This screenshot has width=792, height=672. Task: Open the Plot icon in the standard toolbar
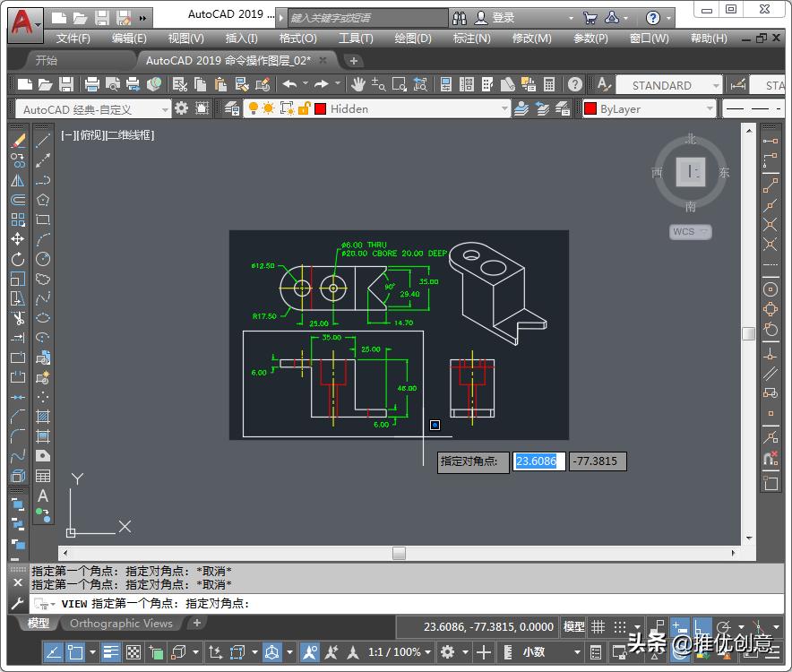tap(90, 84)
